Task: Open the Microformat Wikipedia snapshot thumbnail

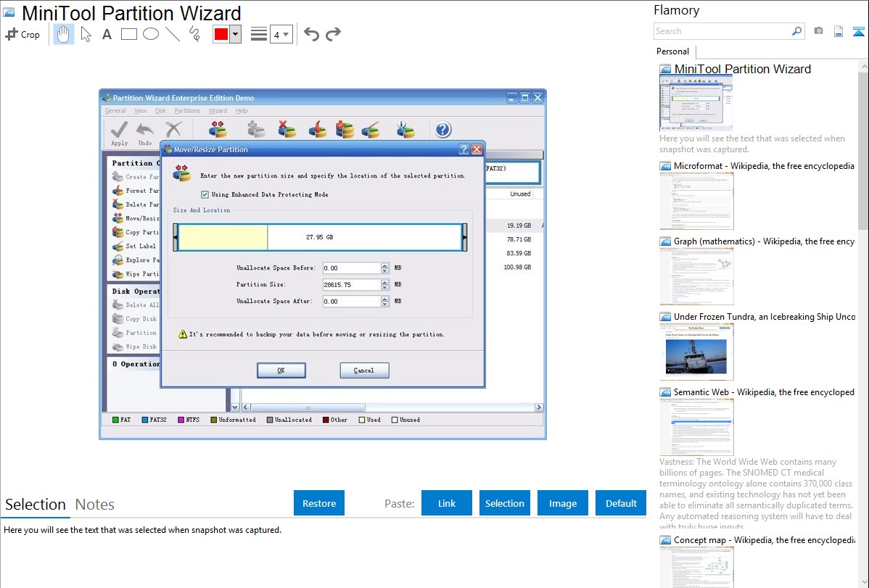Action: pos(696,201)
